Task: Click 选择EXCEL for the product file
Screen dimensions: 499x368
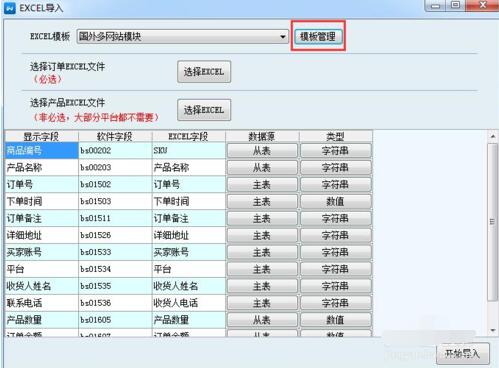Action: (x=204, y=110)
